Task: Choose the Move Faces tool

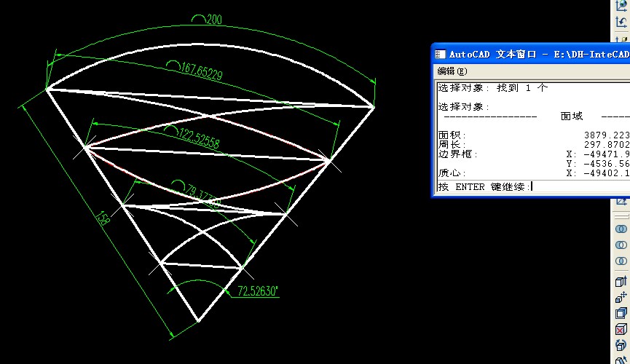Action: (x=621, y=297)
